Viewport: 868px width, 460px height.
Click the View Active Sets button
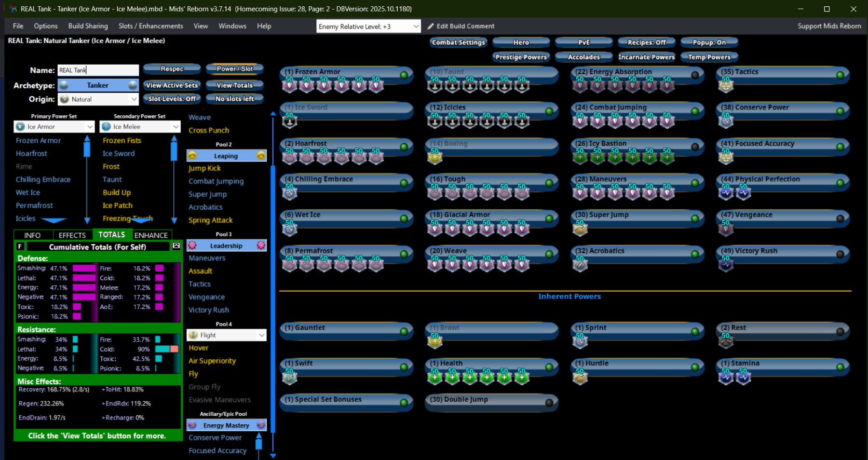coord(172,85)
